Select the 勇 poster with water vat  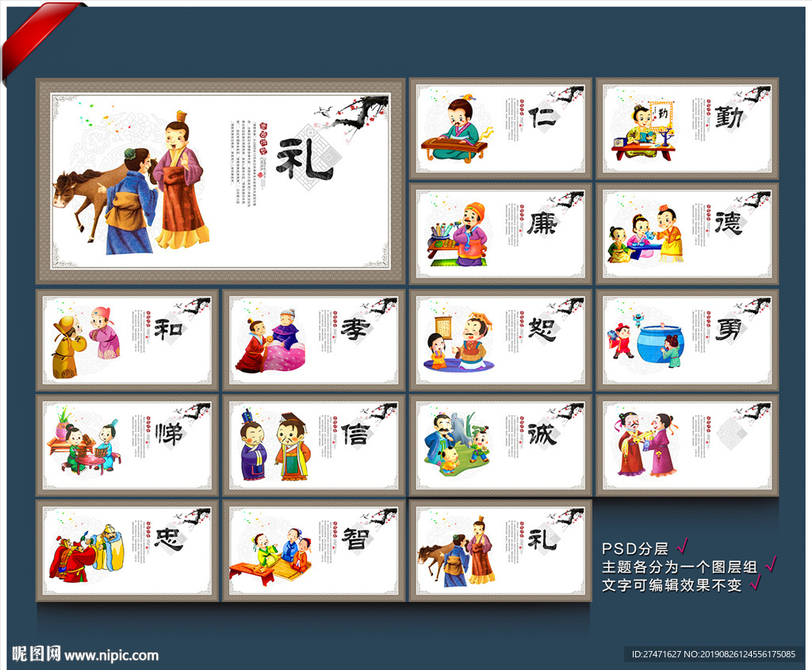[x=688, y=340]
